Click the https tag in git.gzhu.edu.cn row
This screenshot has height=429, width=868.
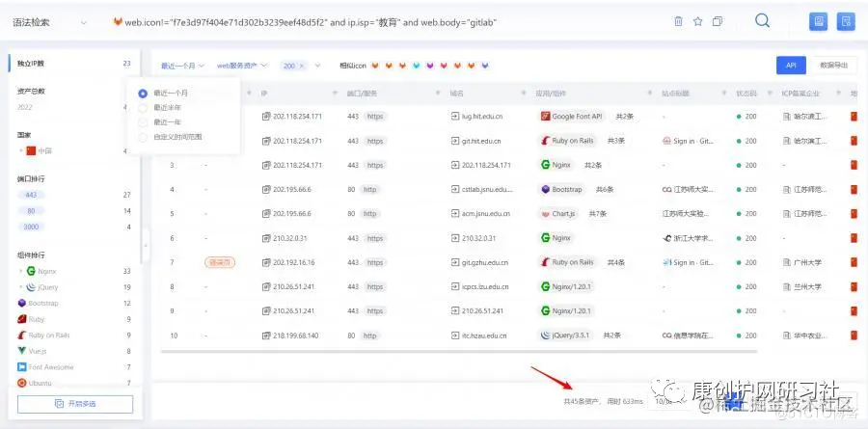(x=375, y=262)
